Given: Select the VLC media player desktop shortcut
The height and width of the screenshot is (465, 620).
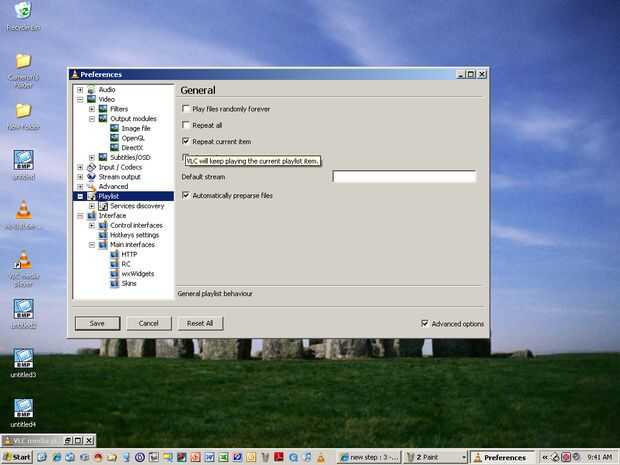Looking at the screenshot, I should pyautogui.click(x=24, y=269).
